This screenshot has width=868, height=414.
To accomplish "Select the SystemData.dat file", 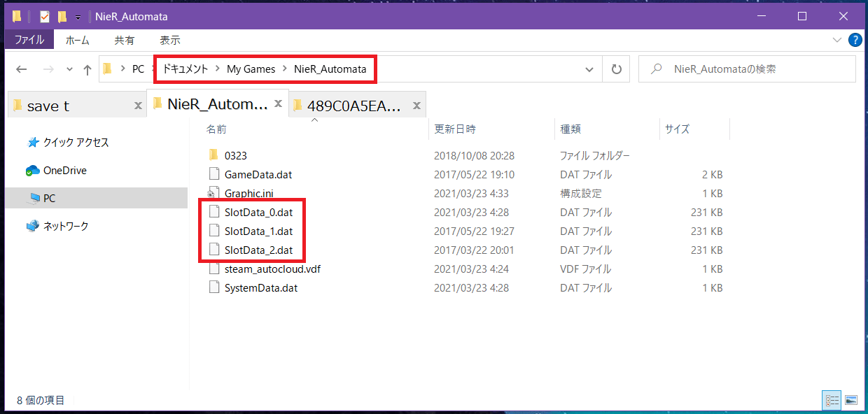I will 261,287.
